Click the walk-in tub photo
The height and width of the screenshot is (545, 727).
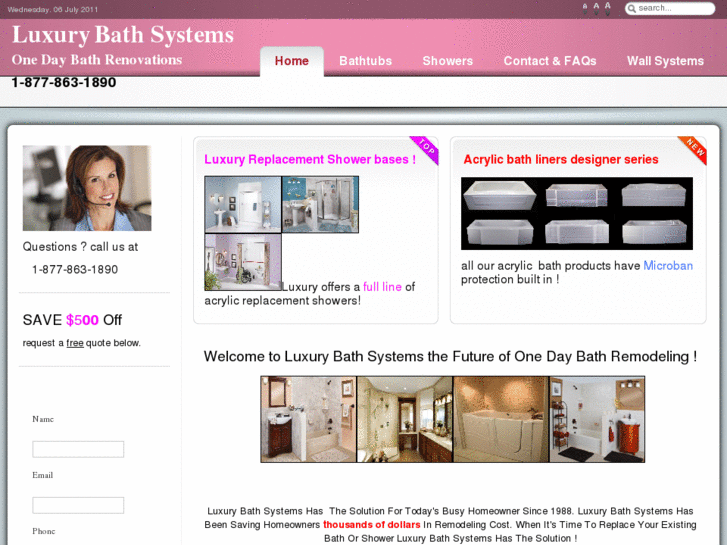(501, 419)
